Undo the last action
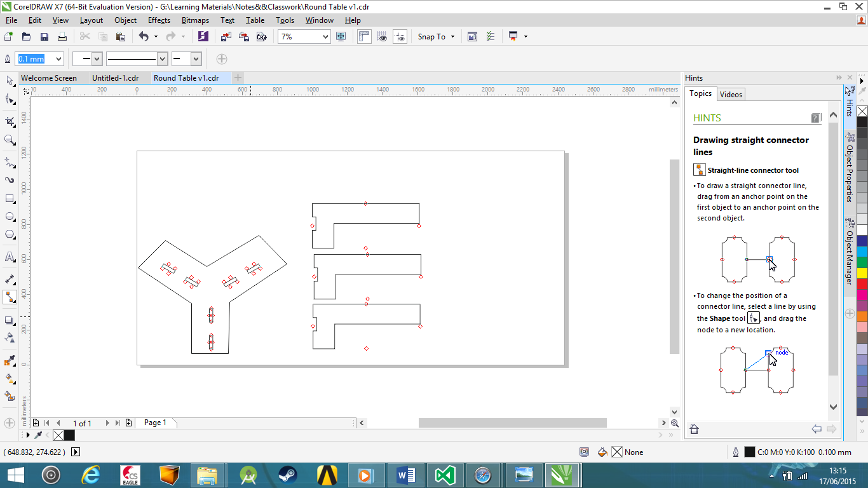 pos(144,37)
